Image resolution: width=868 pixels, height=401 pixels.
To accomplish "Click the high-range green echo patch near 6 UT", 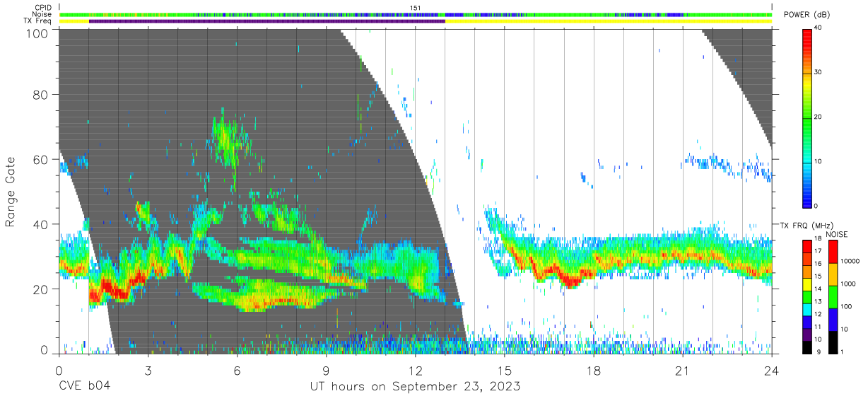I will 226,138.
